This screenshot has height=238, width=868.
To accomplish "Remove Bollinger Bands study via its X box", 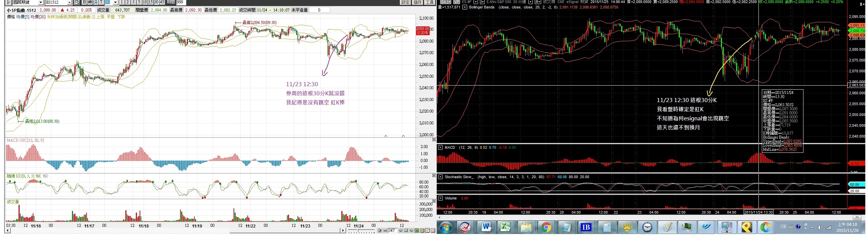I will (465, 7).
